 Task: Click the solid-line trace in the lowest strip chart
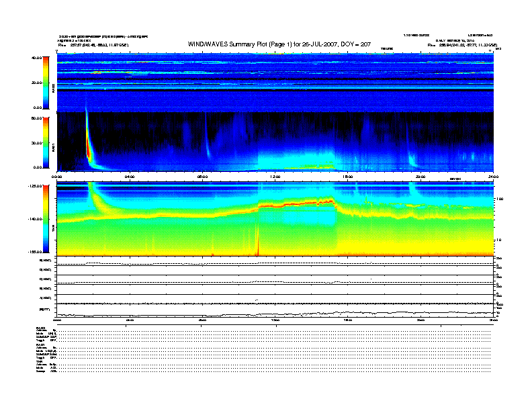point(275,314)
